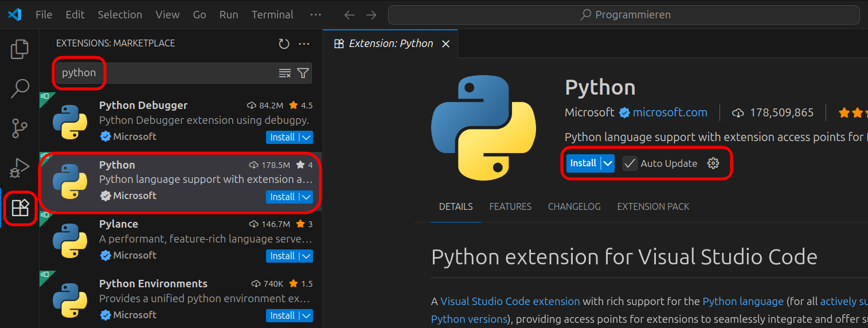The height and width of the screenshot is (328, 868).
Task: Click the Programmieren command center search
Action: pyautogui.click(x=624, y=15)
